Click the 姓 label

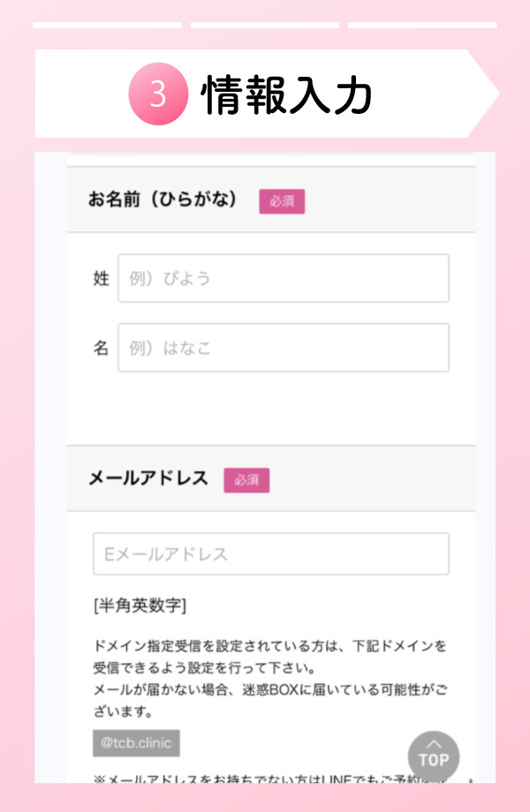point(101,278)
